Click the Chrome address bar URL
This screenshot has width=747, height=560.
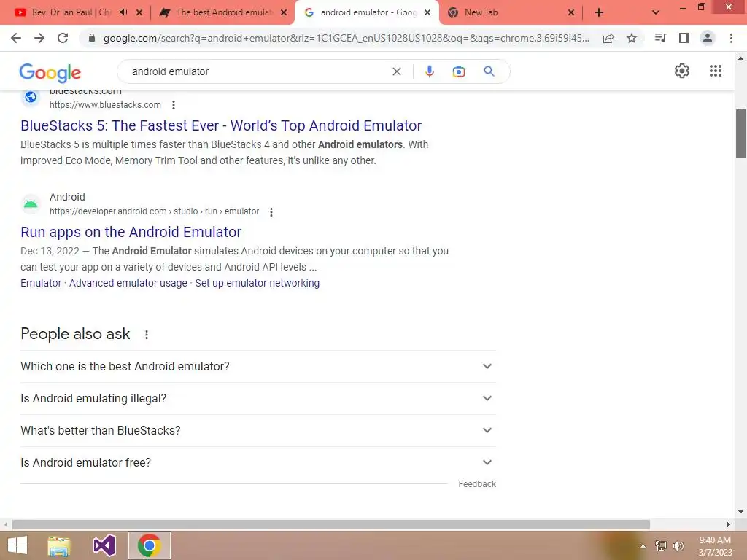click(346, 38)
